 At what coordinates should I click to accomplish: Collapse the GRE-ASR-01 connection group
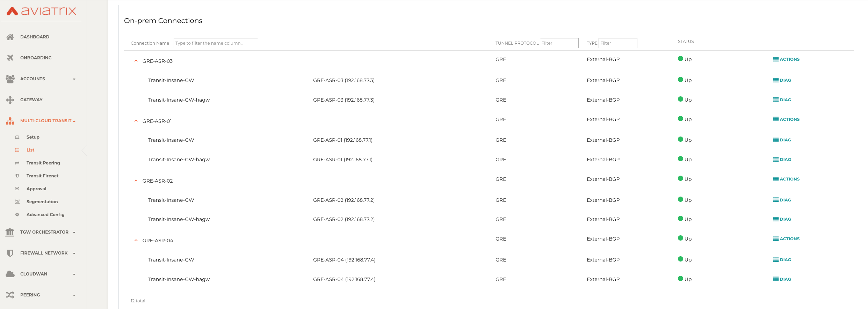(136, 121)
